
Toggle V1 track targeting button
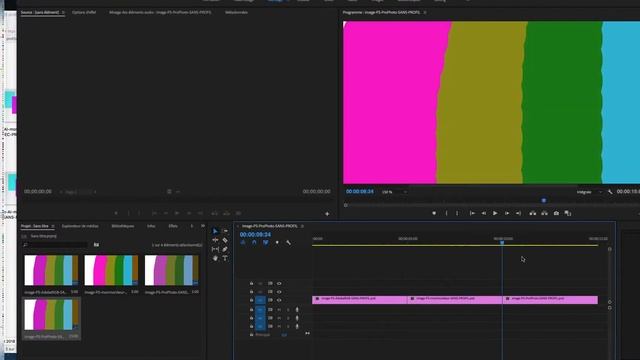point(260,300)
